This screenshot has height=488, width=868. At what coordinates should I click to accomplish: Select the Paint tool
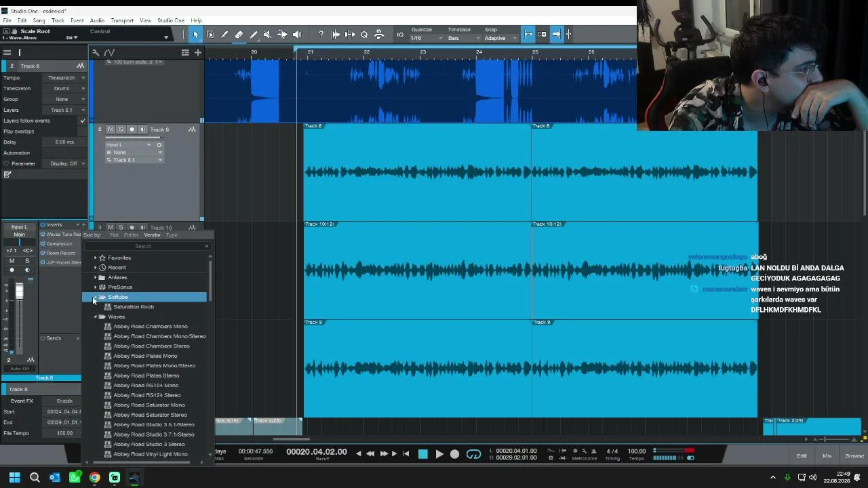pyautogui.click(x=253, y=35)
